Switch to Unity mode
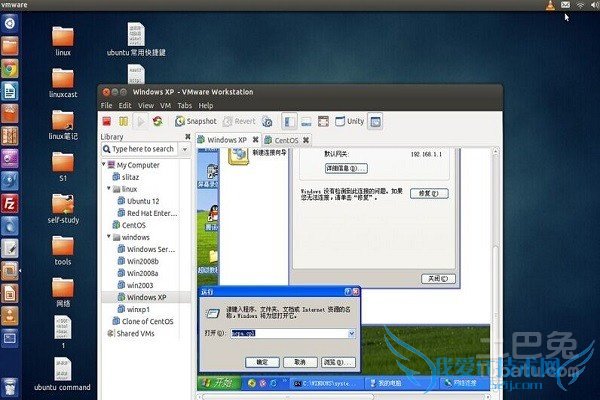 click(x=349, y=121)
